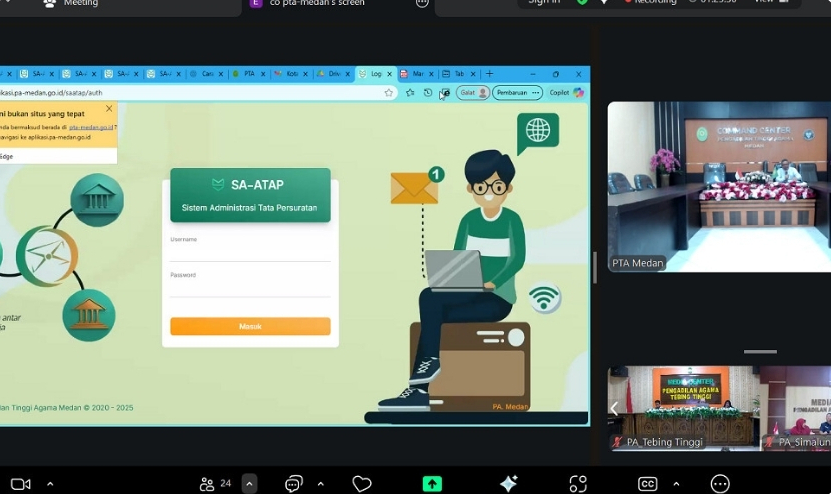Screen dimensions: 831x494
Task: Close the Koti tab
Action: [305, 74]
